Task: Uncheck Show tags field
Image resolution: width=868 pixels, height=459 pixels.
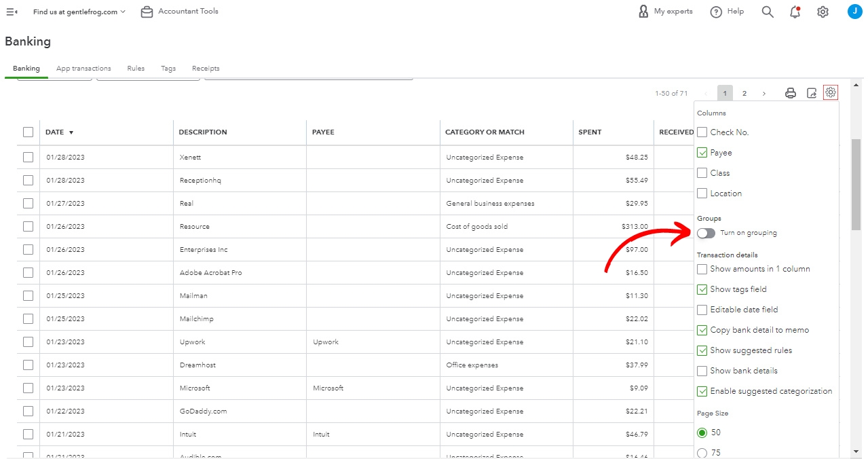Action: click(702, 289)
